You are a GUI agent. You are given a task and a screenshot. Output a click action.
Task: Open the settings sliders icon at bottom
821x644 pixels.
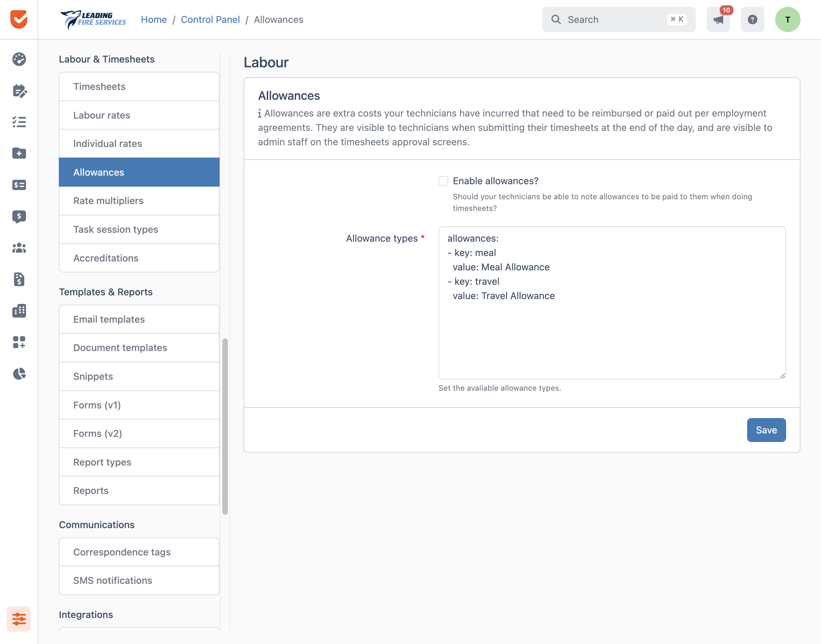[x=19, y=619]
